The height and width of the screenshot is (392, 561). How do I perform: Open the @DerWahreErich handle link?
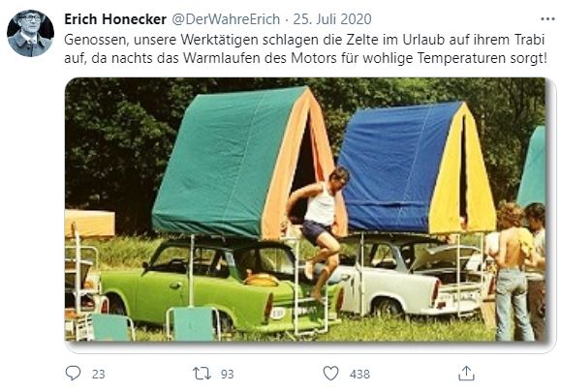[x=226, y=19]
